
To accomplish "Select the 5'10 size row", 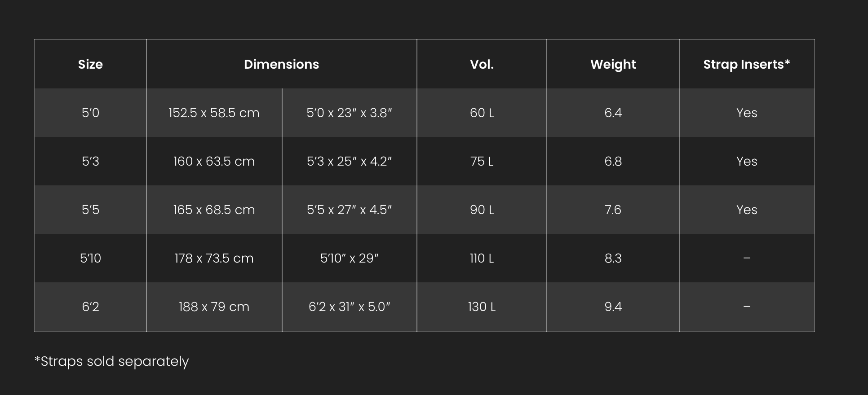I will pyautogui.click(x=90, y=258).
